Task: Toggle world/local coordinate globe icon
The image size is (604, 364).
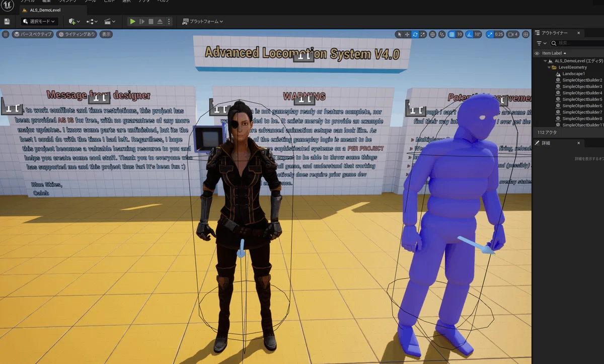Action: pos(433,34)
